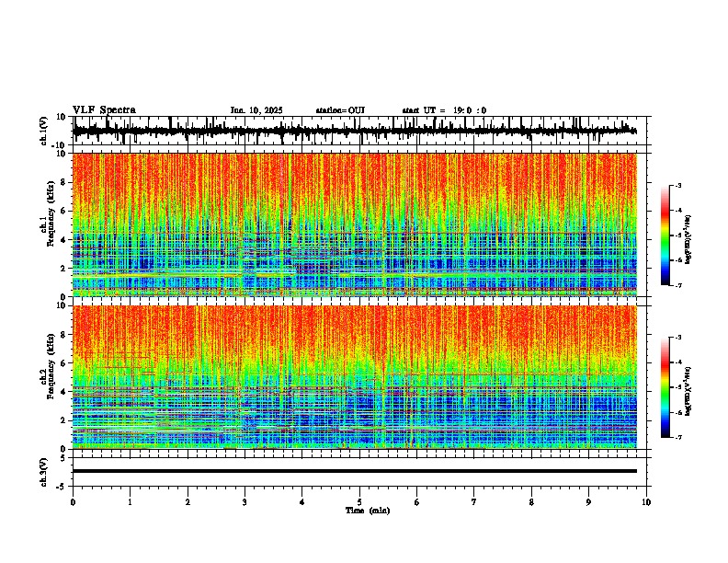Click time tick label "3" on bottom axis

click(245, 502)
